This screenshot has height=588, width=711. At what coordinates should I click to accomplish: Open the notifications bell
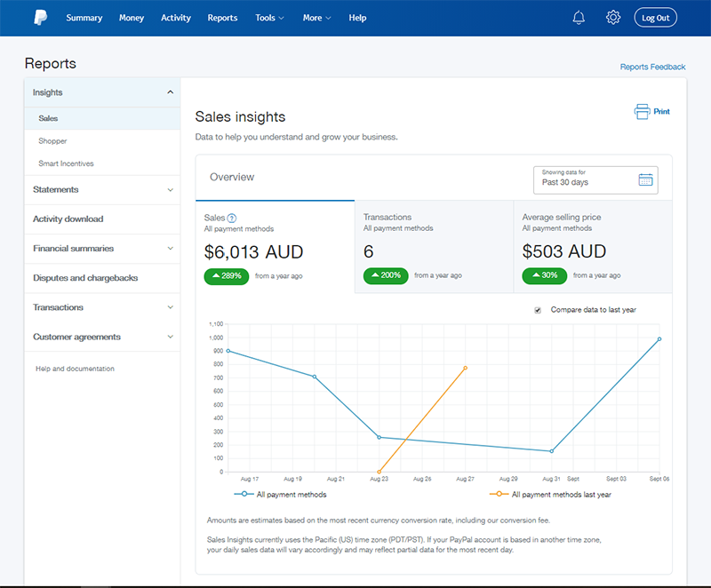coord(579,18)
